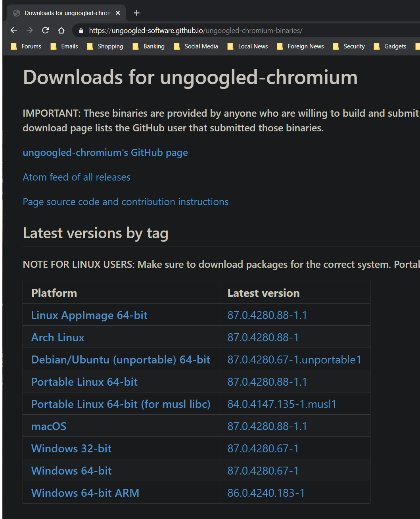Click the padlock site info icon

pyautogui.click(x=81, y=31)
